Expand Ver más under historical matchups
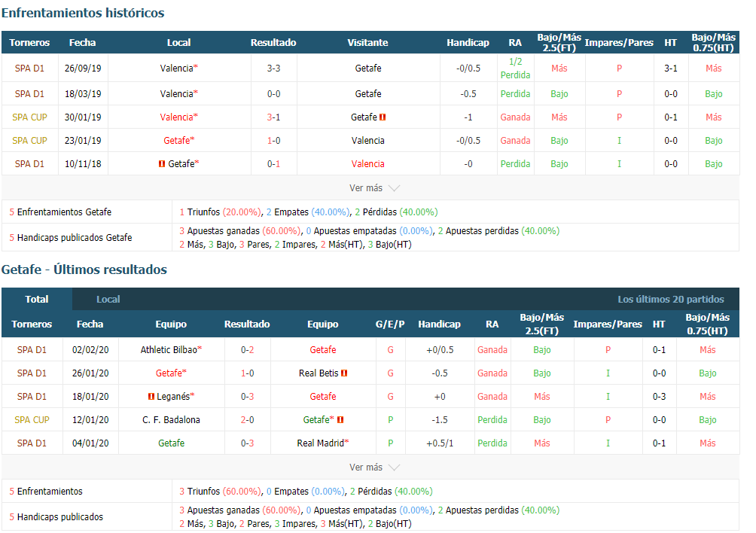 point(374,188)
